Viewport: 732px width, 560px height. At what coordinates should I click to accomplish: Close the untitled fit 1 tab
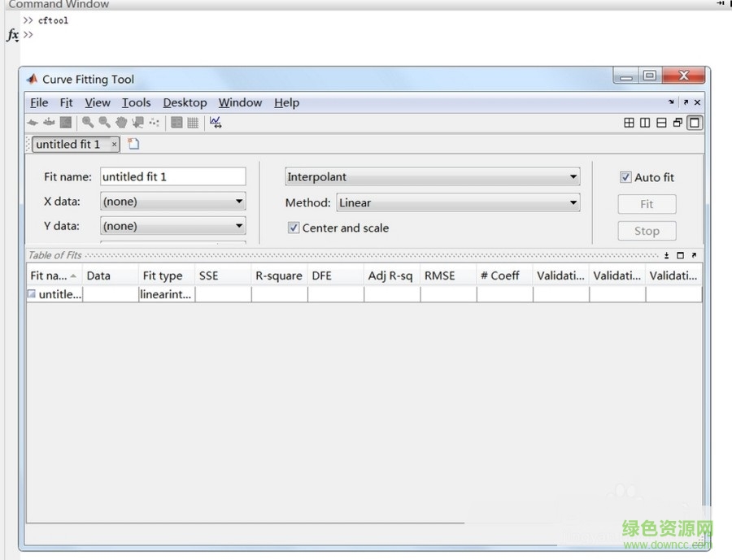click(x=114, y=144)
